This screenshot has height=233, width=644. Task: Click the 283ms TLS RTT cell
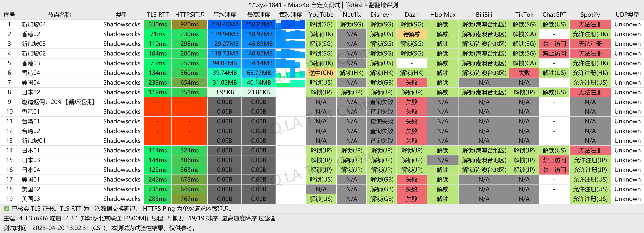coord(158,199)
